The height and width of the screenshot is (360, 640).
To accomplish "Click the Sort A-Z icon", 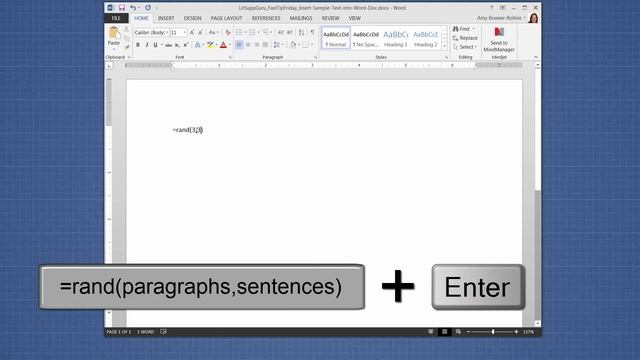I will click(302, 32).
